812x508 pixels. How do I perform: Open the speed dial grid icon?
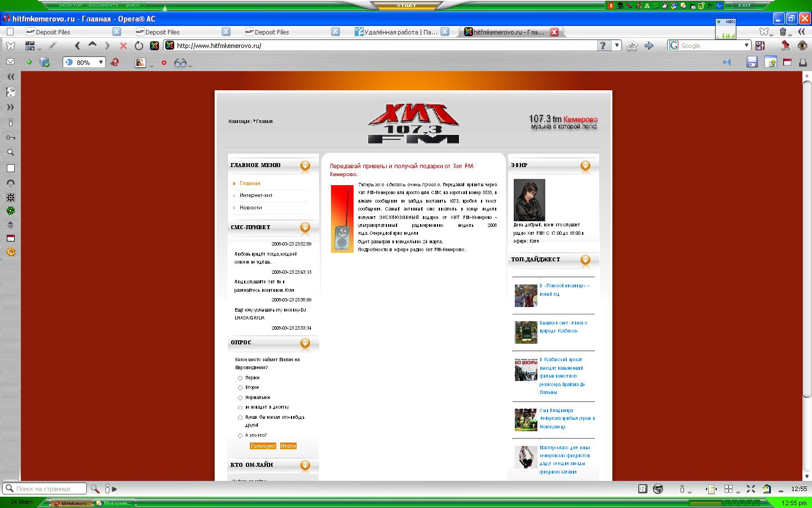[30, 46]
